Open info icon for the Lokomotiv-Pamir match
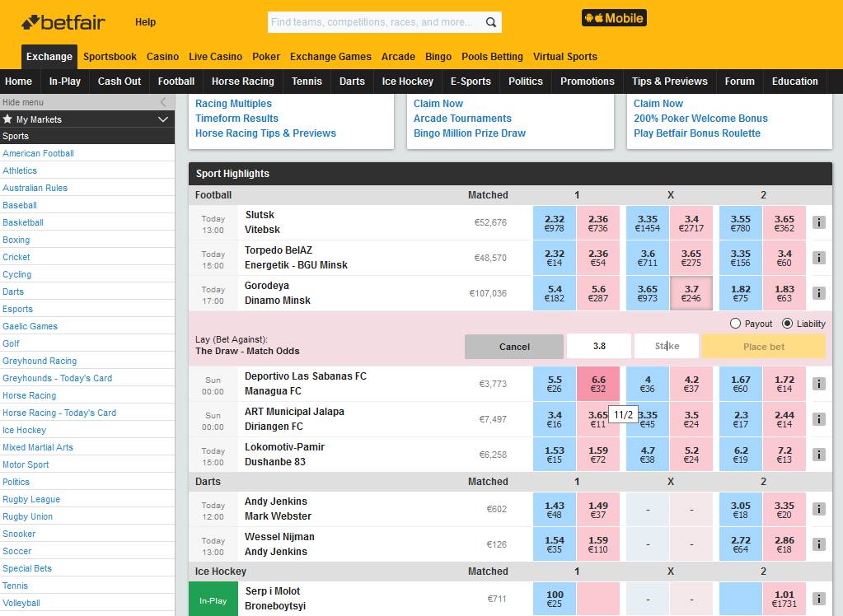This screenshot has width=843, height=616. (x=819, y=454)
